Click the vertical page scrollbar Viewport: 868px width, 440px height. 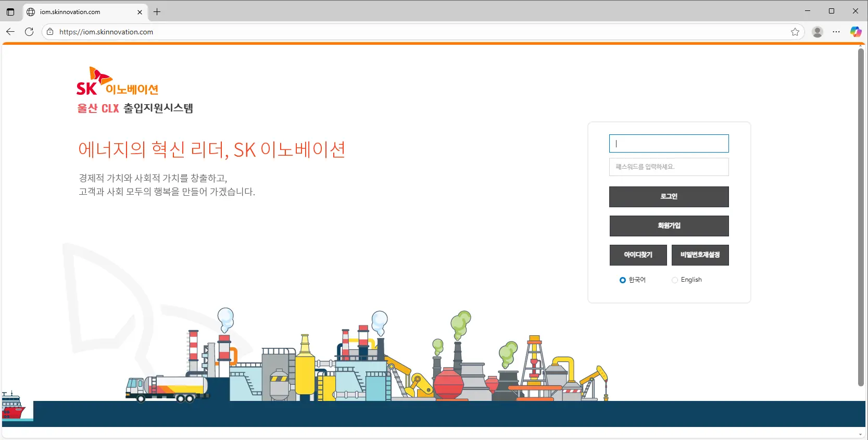[x=861, y=217]
